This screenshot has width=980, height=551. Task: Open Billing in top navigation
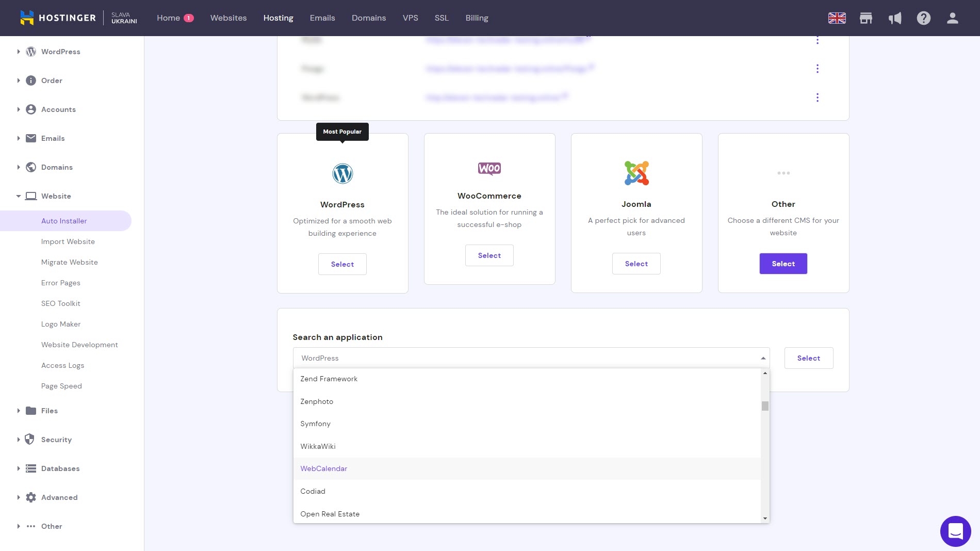coord(477,18)
